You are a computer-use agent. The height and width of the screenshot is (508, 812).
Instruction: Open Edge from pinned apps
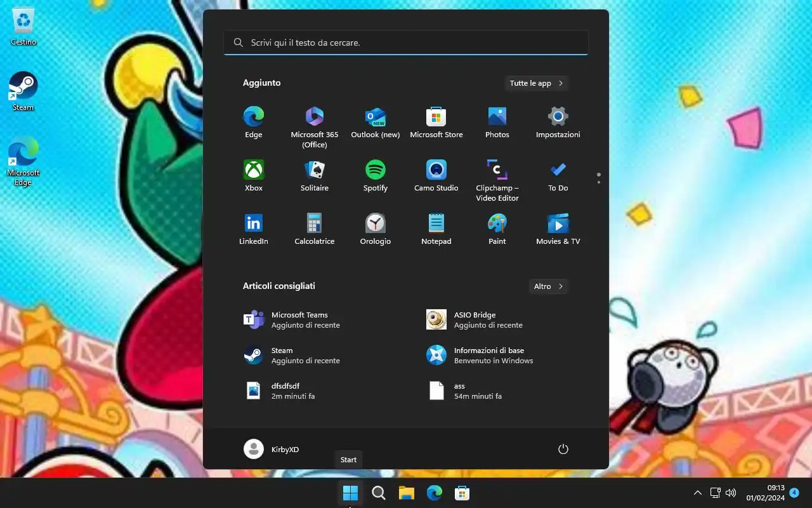point(254,123)
